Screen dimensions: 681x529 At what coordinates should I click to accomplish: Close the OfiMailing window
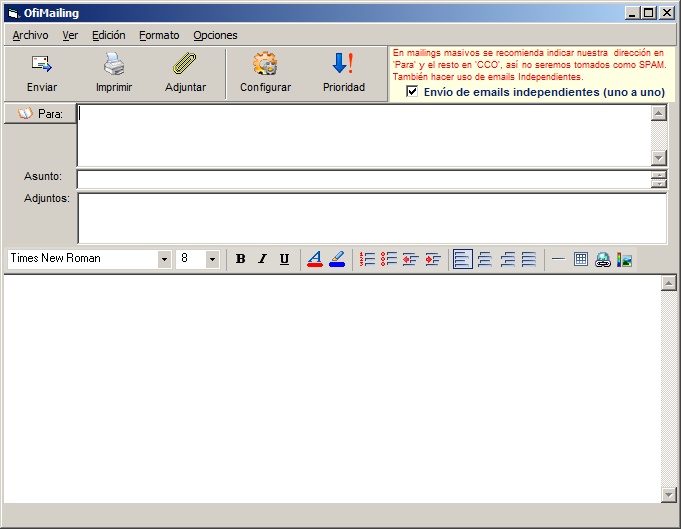point(666,13)
